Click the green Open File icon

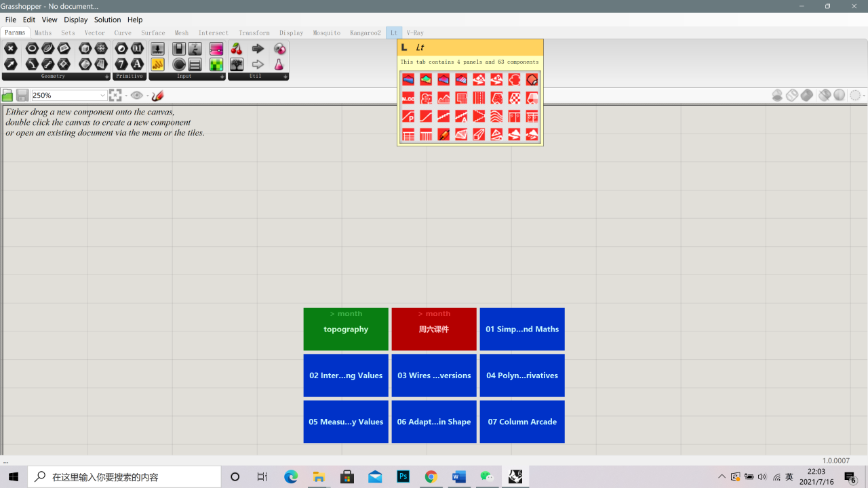click(7, 96)
